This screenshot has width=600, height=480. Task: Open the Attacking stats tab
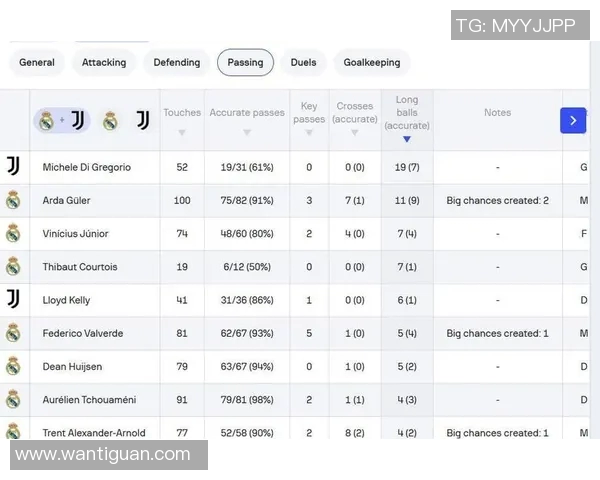(x=104, y=62)
